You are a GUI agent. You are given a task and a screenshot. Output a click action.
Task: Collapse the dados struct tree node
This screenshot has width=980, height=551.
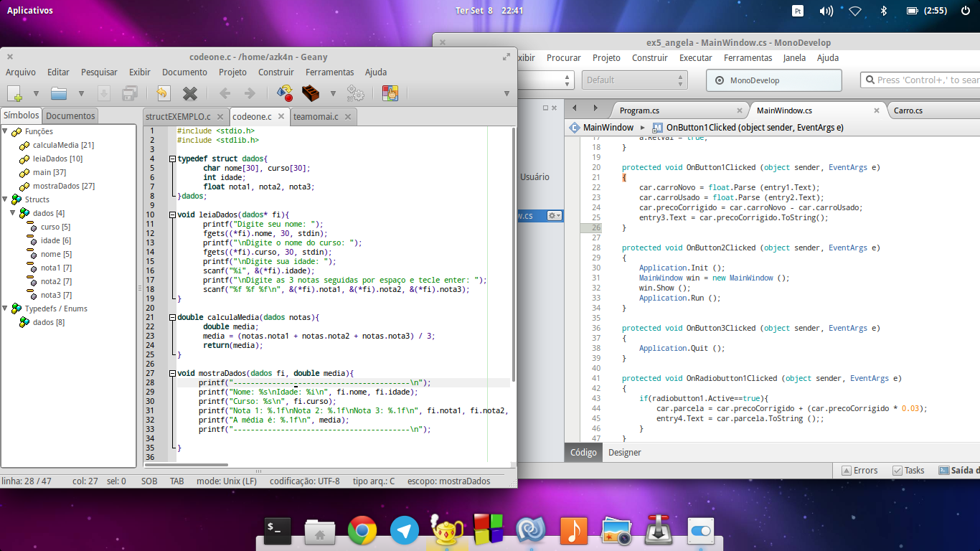click(13, 213)
